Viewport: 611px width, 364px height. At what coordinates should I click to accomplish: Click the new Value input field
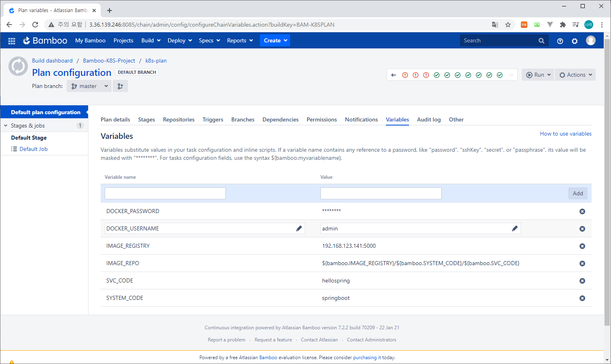381,193
